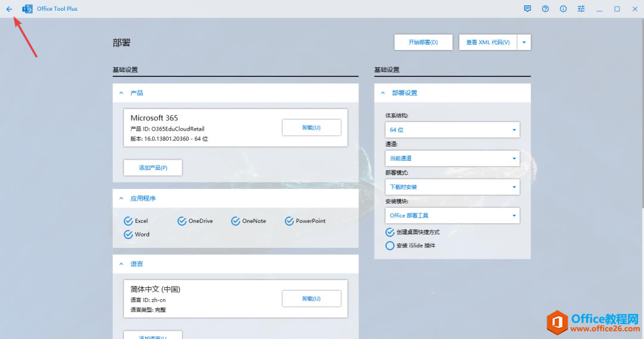Open the 通道 当前通道 dropdown
644x339 pixels.
coord(452,158)
